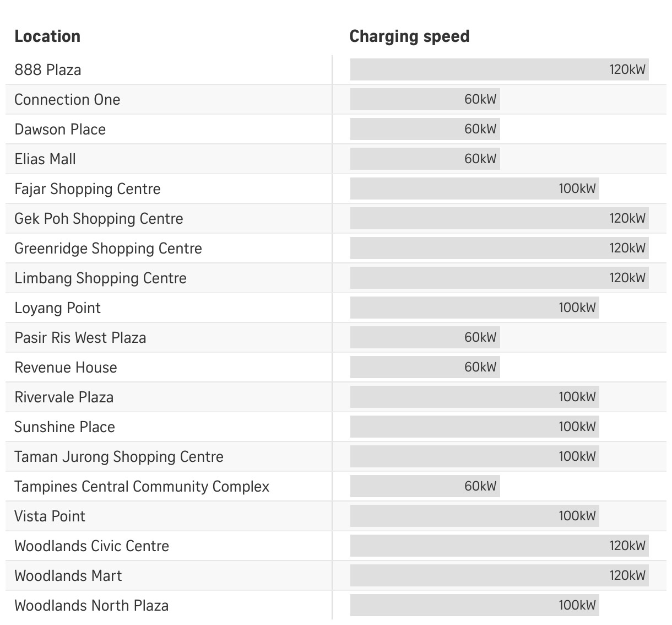This screenshot has height=625, width=672.
Task: Select Revenue House row label
Action: pyautogui.click(x=66, y=368)
